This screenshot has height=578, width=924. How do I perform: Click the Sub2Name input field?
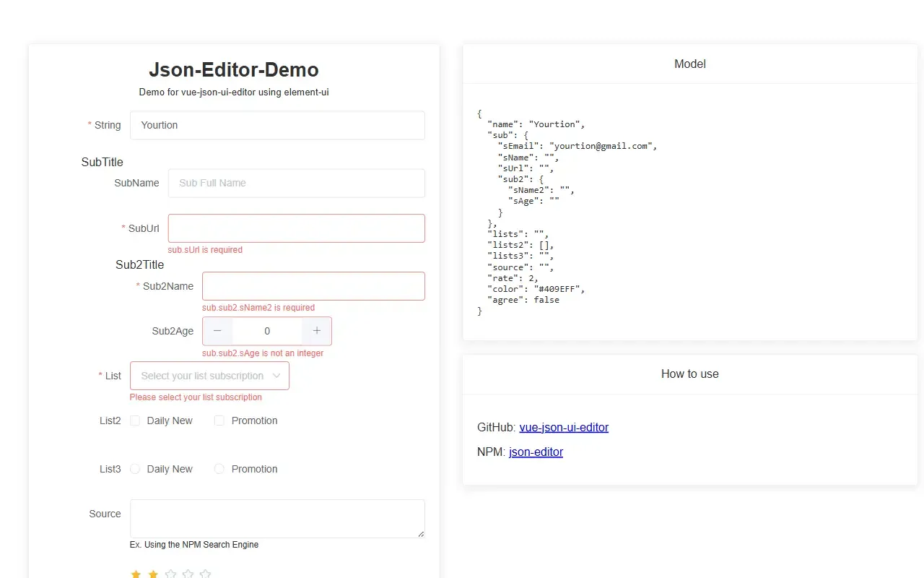pyautogui.click(x=313, y=286)
